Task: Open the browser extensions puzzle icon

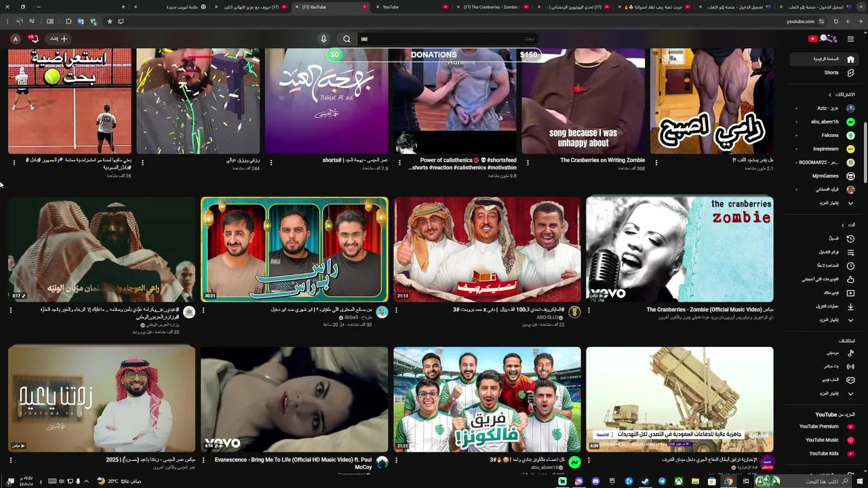Action: click(x=68, y=21)
